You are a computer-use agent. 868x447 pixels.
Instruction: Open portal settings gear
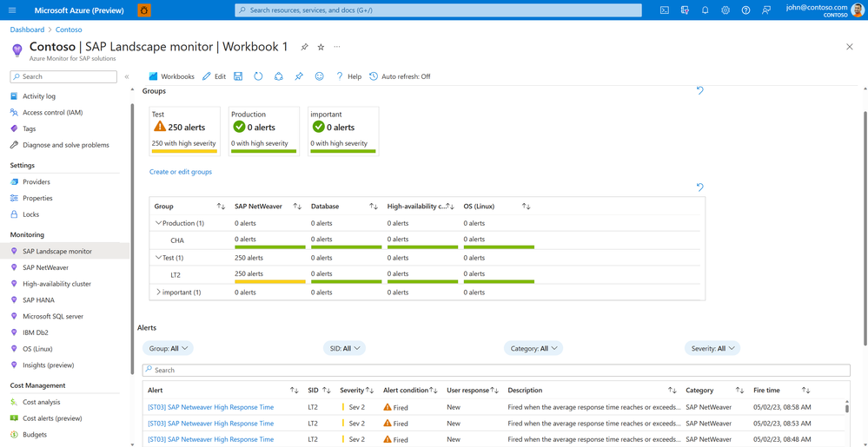(x=726, y=10)
